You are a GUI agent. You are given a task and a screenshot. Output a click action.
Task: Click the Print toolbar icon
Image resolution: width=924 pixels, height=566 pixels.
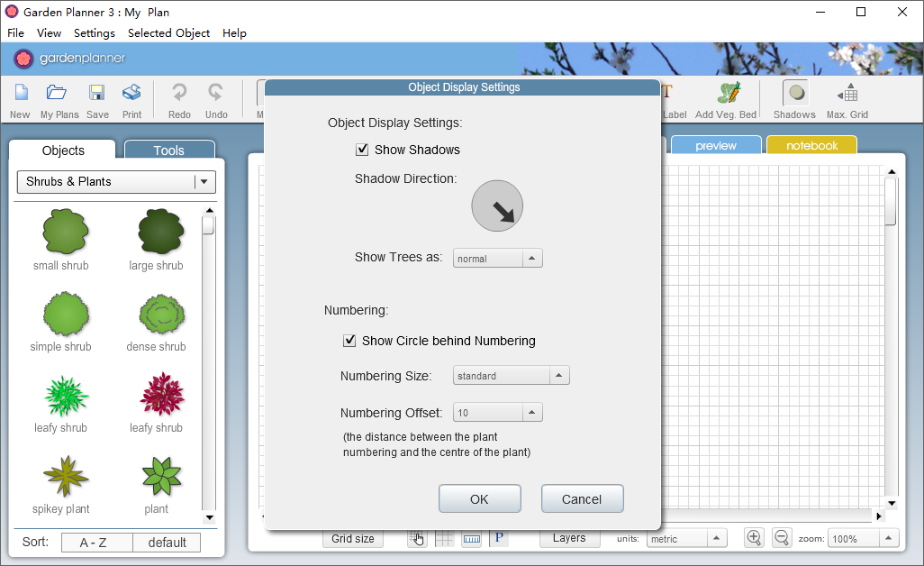[x=132, y=93]
